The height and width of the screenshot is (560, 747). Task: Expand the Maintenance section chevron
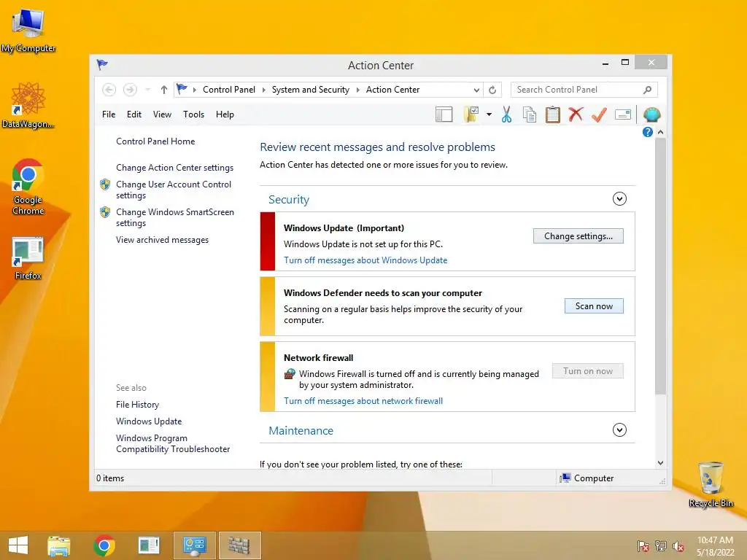click(x=619, y=430)
